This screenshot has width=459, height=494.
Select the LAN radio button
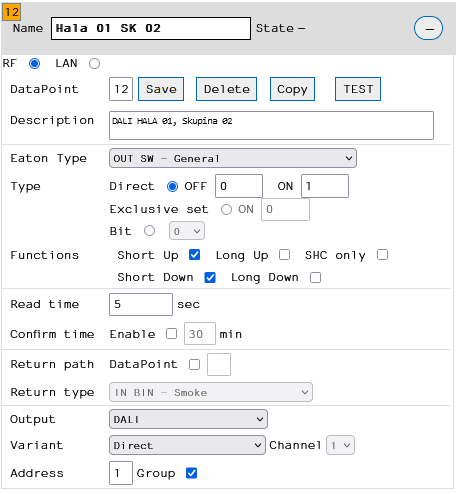[94, 63]
